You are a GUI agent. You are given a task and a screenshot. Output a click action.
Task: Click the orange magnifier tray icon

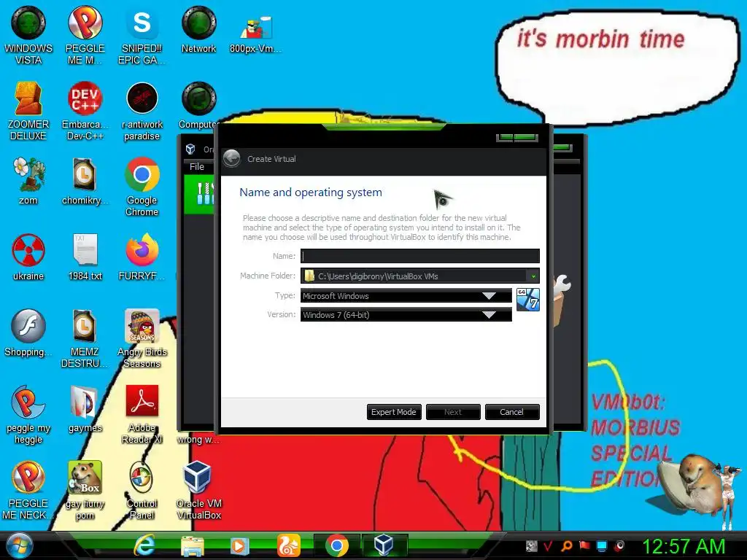566,545
